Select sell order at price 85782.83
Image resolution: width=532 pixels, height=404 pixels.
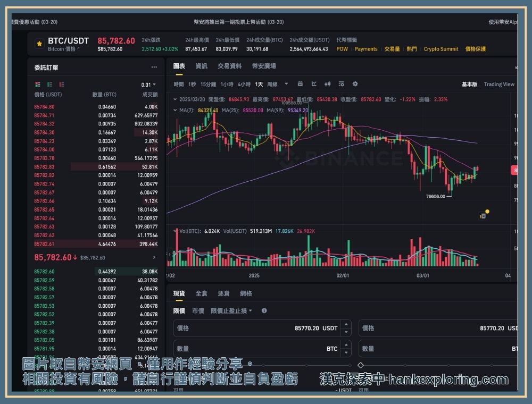96,167
